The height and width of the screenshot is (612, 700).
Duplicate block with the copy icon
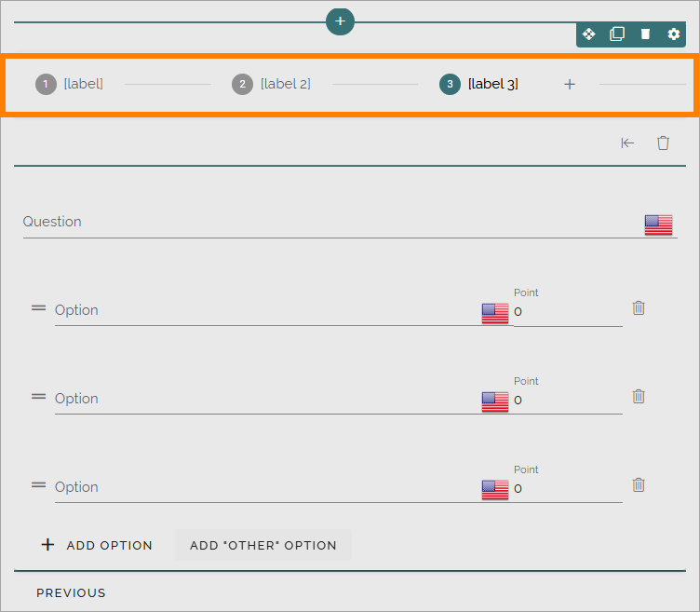pos(617,34)
